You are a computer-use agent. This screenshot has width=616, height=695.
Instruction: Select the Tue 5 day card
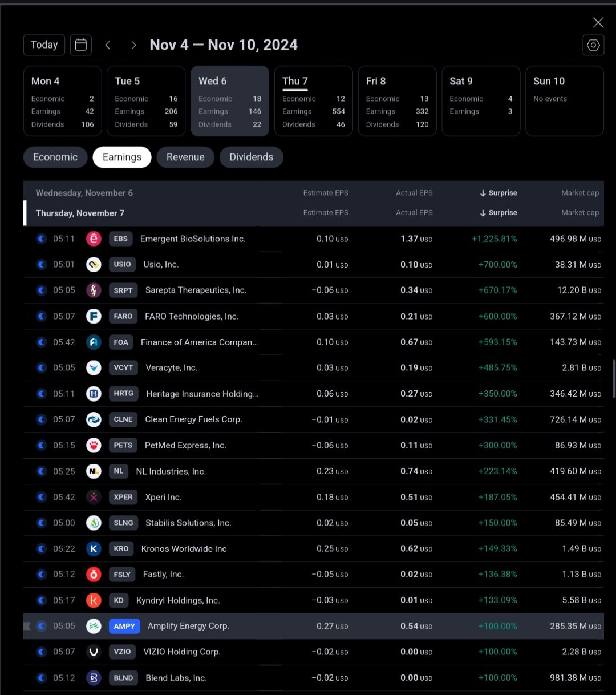pos(146,101)
